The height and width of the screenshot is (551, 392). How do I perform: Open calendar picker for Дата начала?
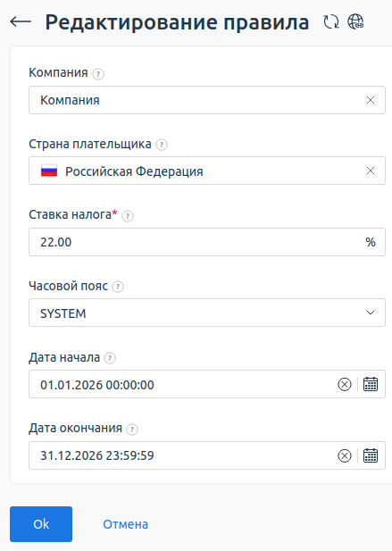click(x=371, y=384)
